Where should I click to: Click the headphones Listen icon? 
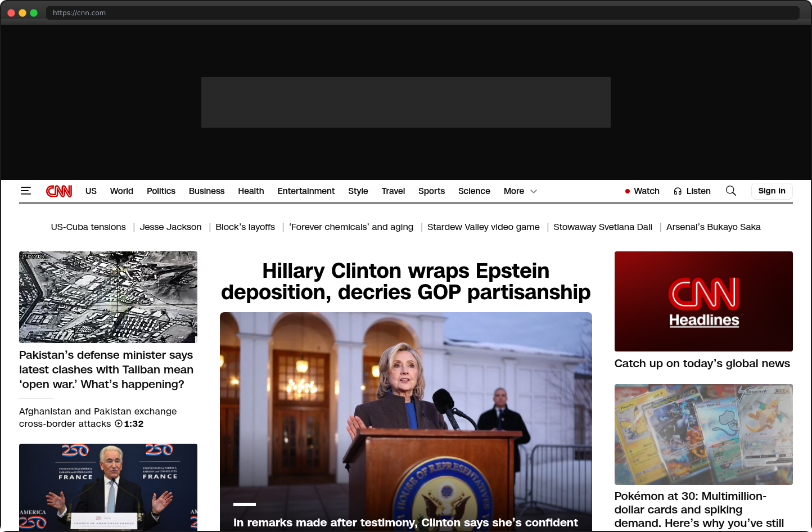676,191
